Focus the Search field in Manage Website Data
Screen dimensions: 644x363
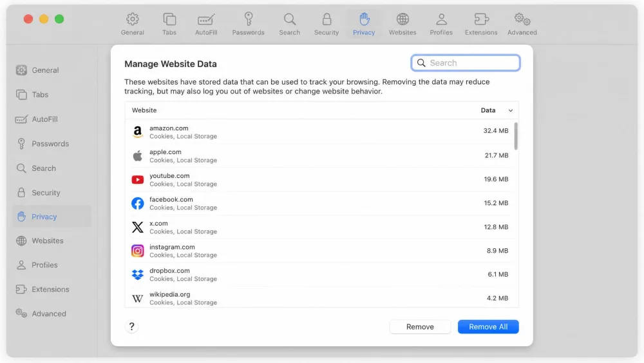click(x=466, y=63)
